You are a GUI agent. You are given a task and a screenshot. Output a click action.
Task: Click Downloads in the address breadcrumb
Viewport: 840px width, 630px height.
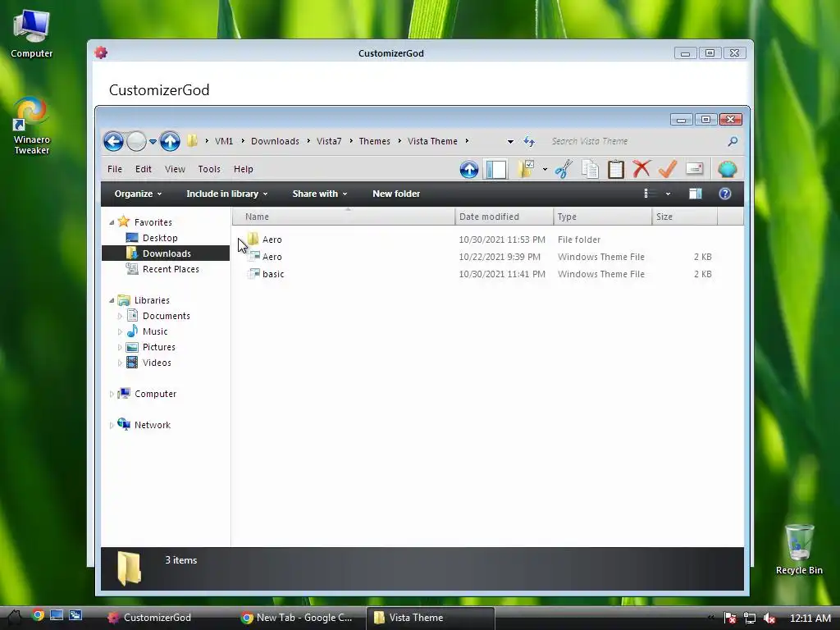(x=275, y=141)
